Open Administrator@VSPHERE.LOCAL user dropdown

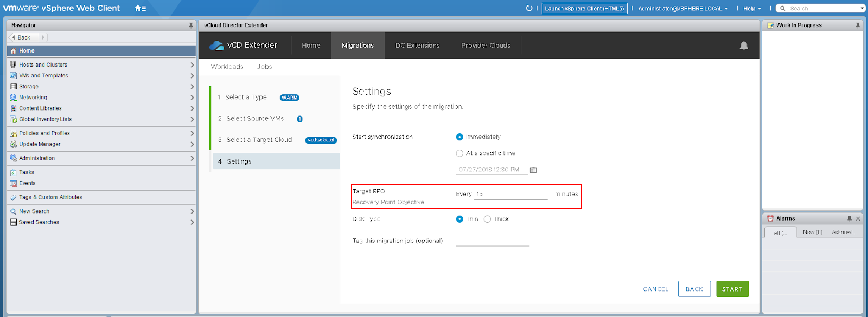click(683, 8)
